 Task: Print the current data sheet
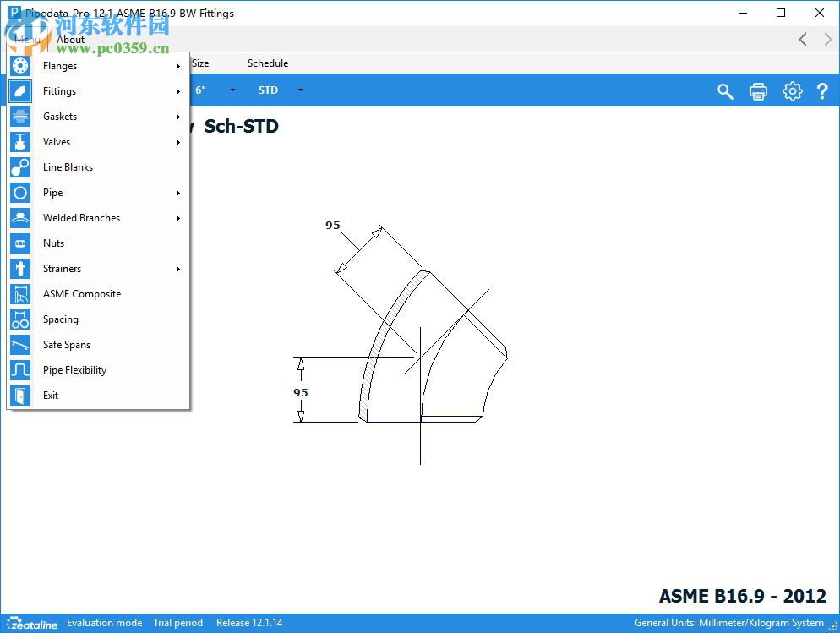click(758, 91)
